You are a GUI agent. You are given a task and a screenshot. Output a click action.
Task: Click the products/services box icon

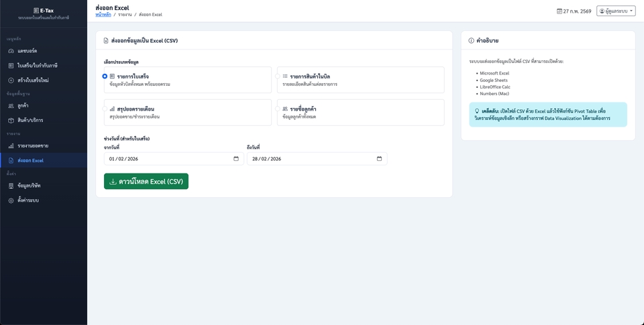(x=11, y=121)
